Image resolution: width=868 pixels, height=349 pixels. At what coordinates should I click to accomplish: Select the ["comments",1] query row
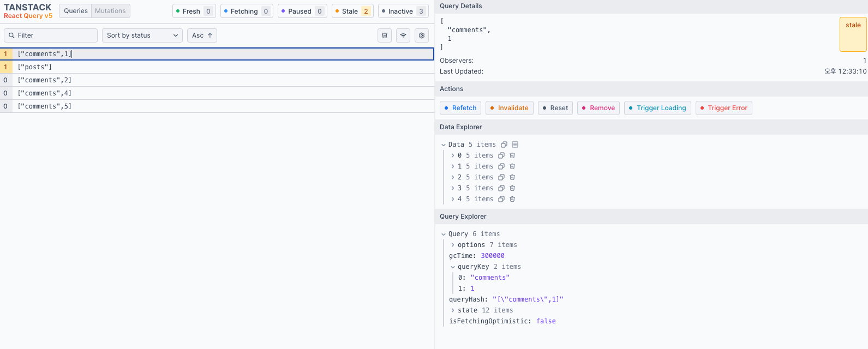tap(217, 54)
